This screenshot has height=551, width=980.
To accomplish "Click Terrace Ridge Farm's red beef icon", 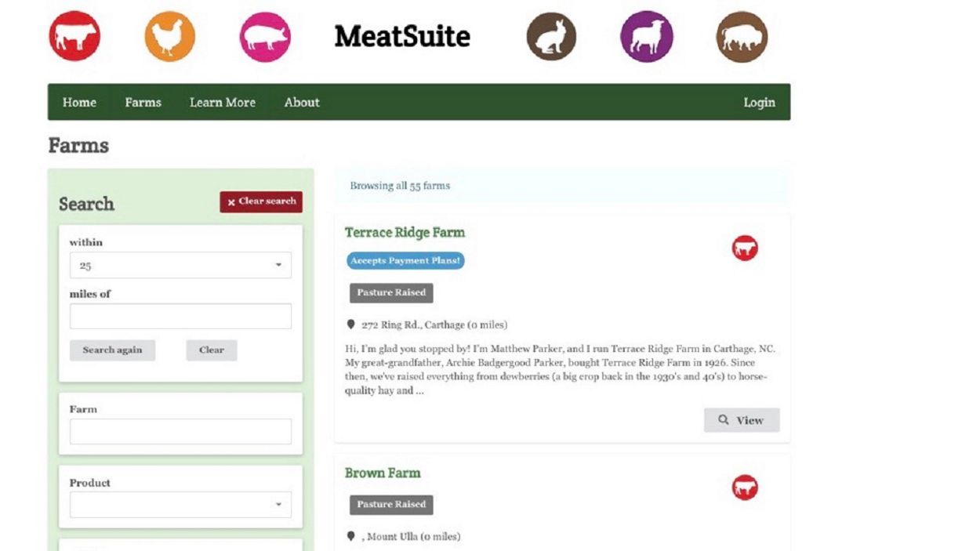I will tap(745, 248).
